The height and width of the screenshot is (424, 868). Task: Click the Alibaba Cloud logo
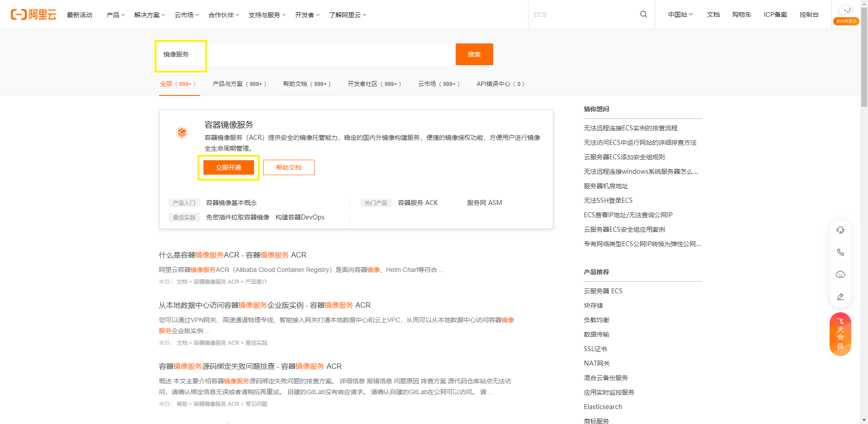[x=33, y=14]
